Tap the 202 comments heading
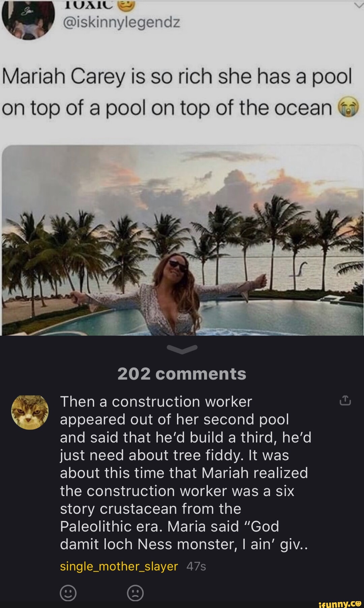The width and height of the screenshot is (364, 608). point(182,374)
